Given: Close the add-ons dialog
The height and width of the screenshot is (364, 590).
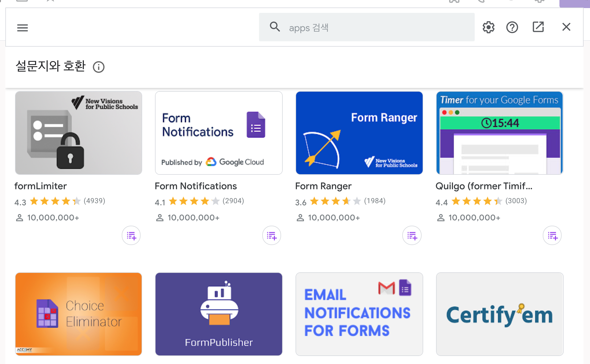Looking at the screenshot, I should [x=566, y=27].
